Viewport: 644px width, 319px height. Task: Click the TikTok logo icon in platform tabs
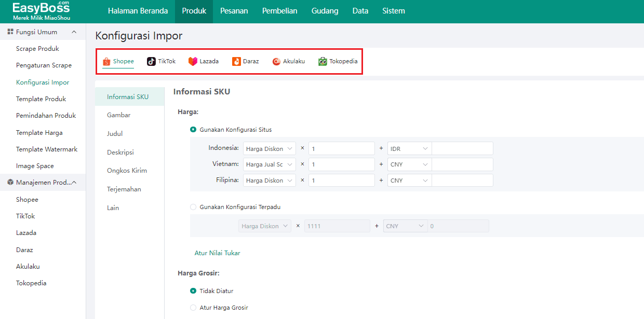pyautogui.click(x=151, y=61)
